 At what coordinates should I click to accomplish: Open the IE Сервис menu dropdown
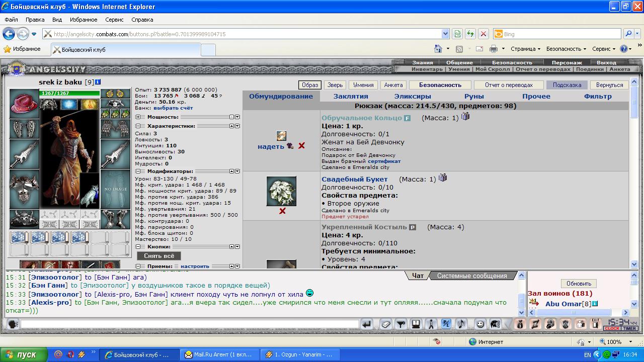(x=604, y=49)
